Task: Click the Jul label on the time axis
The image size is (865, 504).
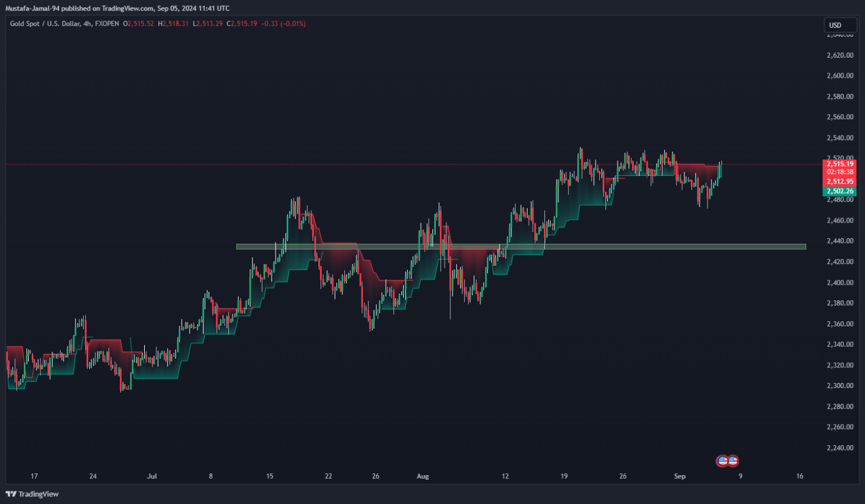Action: 152,476
